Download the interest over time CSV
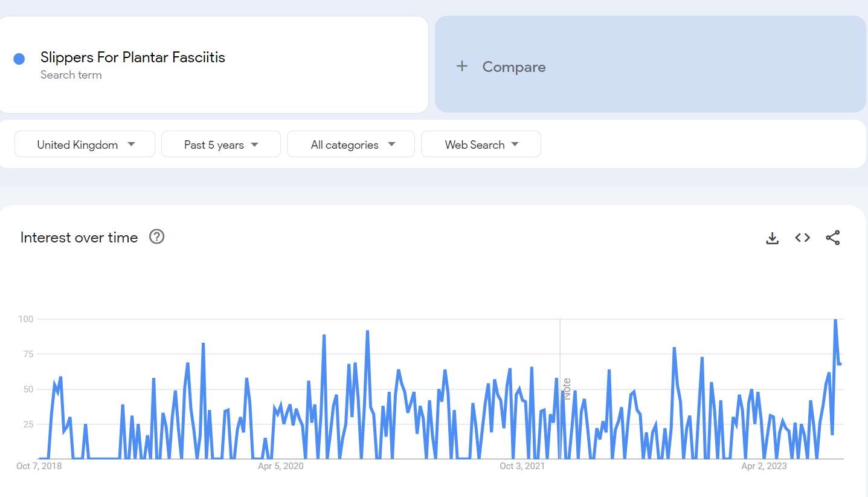The height and width of the screenshot is (497, 868). (x=772, y=238)
